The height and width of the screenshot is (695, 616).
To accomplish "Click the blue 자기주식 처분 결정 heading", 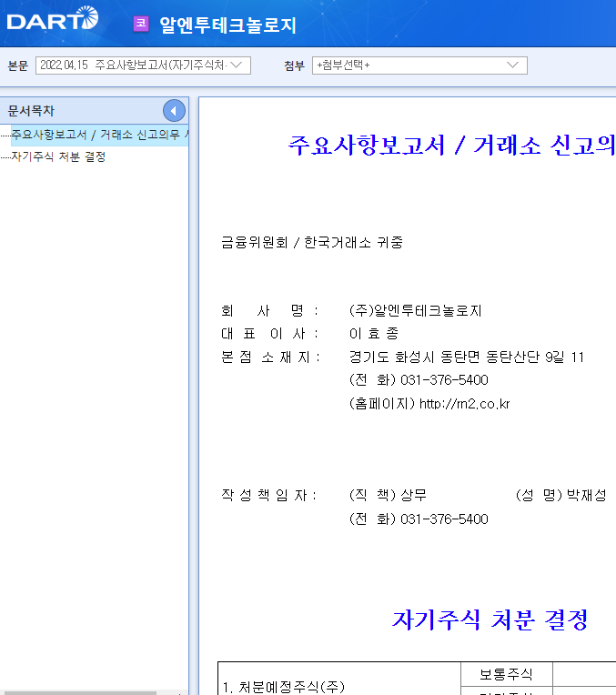I will point(490,619).
